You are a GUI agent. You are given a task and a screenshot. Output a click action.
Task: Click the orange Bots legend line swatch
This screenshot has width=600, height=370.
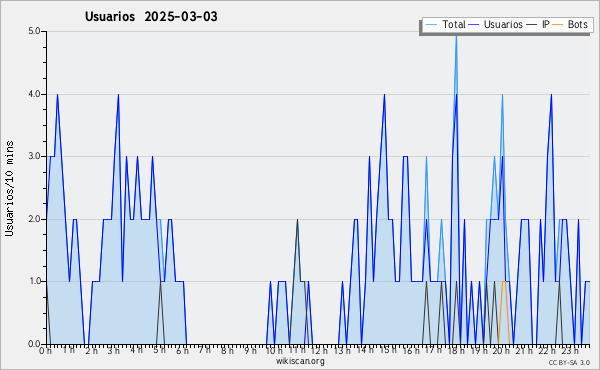pos(558,25)
